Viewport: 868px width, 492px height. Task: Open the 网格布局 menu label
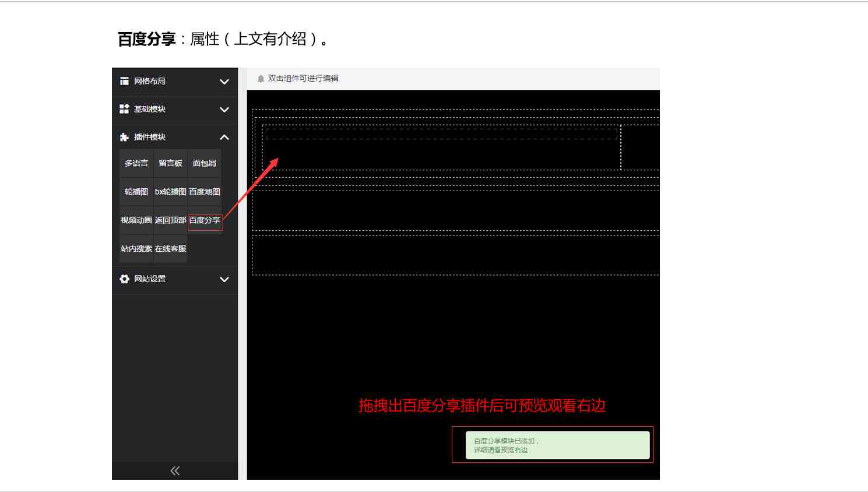point(150,81)
